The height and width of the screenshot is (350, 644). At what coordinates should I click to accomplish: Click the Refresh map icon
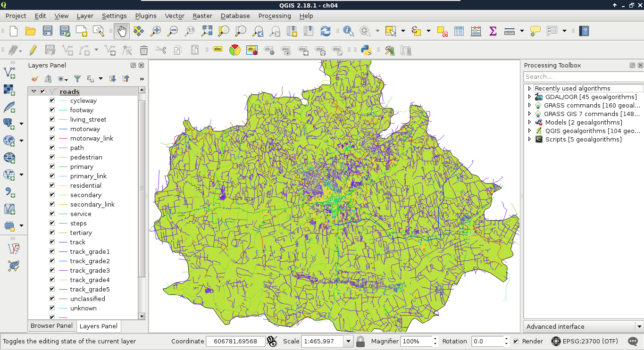click(x=326, y=31)
